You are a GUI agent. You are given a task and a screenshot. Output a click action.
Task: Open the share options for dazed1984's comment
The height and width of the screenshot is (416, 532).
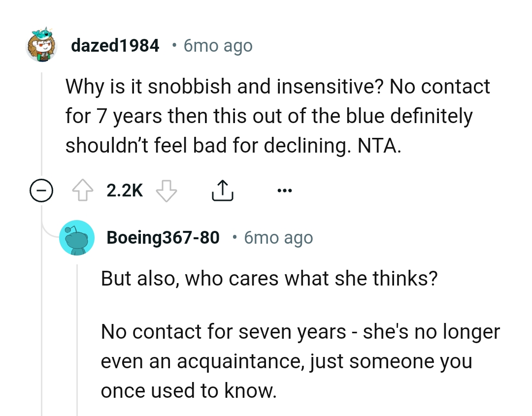click(x=223, y=191)
